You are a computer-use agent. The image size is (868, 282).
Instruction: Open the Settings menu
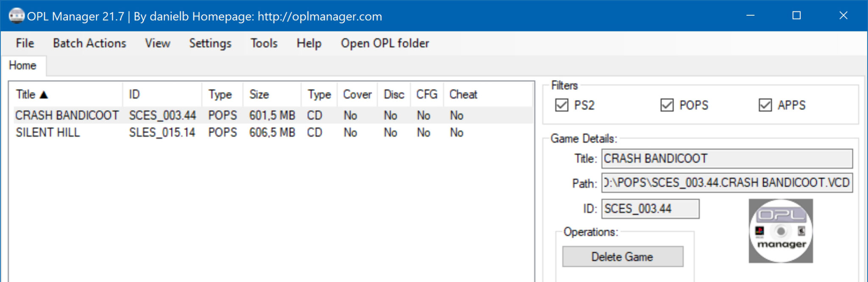(210, 43)
